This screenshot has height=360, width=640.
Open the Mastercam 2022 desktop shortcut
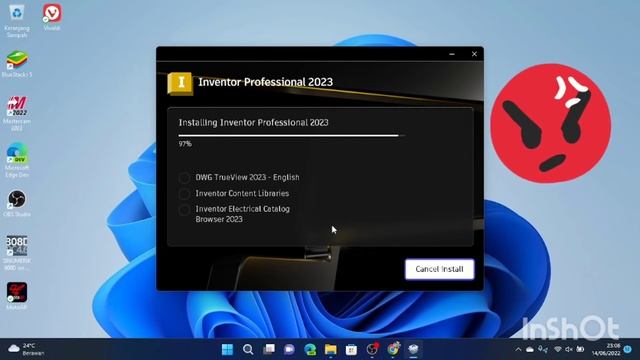click(17, 113)
